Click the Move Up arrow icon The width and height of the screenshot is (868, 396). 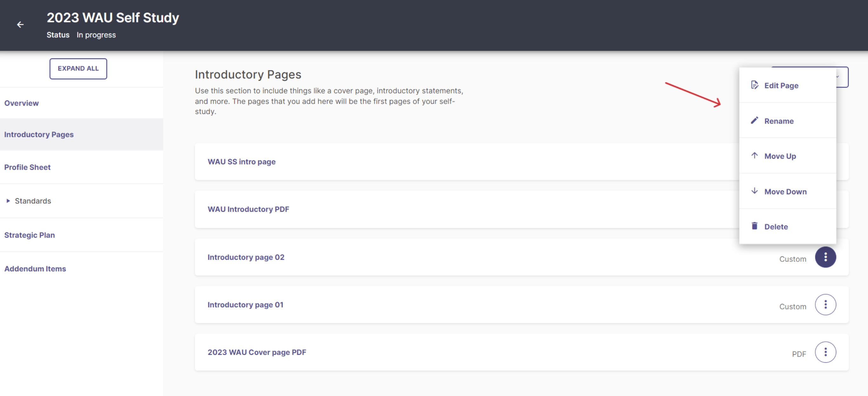pyautogui.click(x=754, y=155)
